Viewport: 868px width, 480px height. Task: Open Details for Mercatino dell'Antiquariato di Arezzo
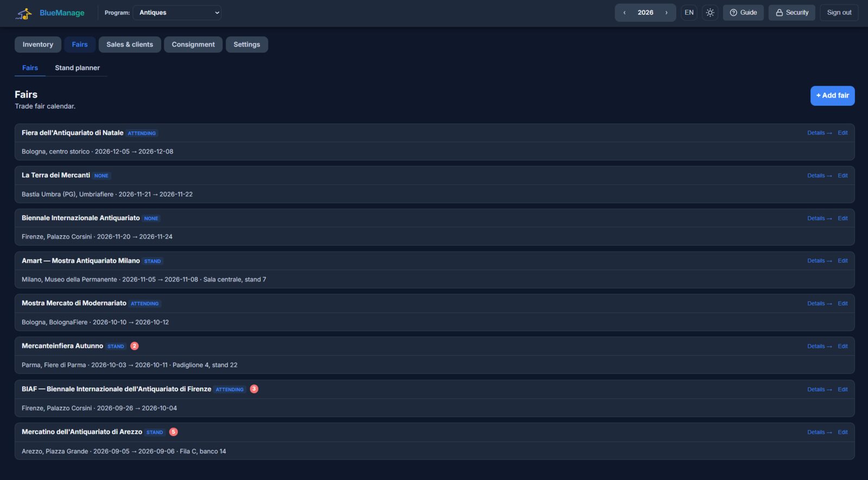[x=819, y=432]
